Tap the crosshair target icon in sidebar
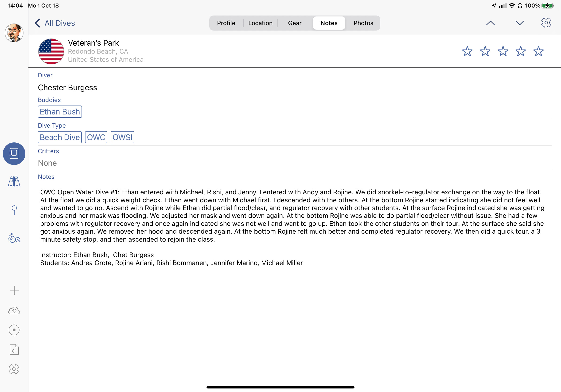The image size is (561, 392). coord(14,330)
